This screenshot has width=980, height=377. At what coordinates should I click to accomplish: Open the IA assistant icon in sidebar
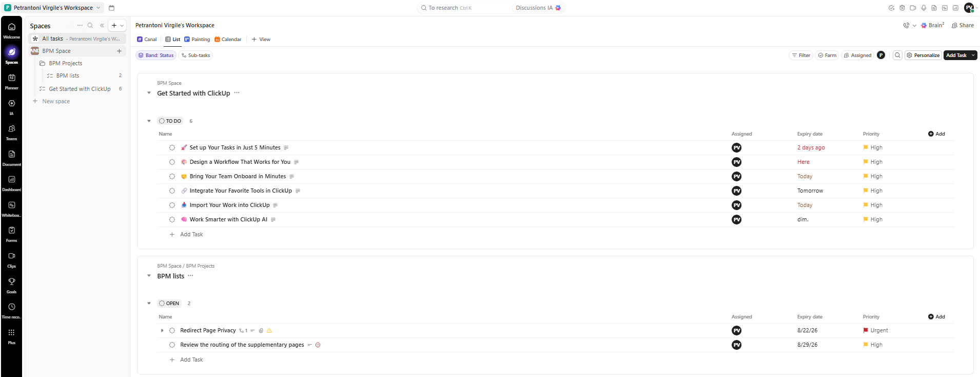coord(11,103)
